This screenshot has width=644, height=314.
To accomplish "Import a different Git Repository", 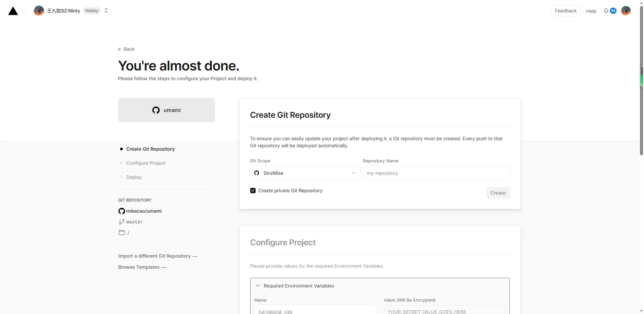I will pos(157,256).
